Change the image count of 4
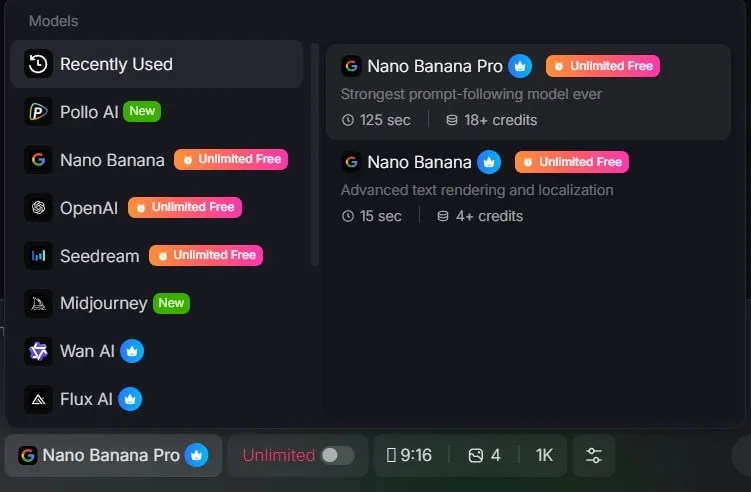Viewport: 751px width, 492px height. (x=484, y=455)
